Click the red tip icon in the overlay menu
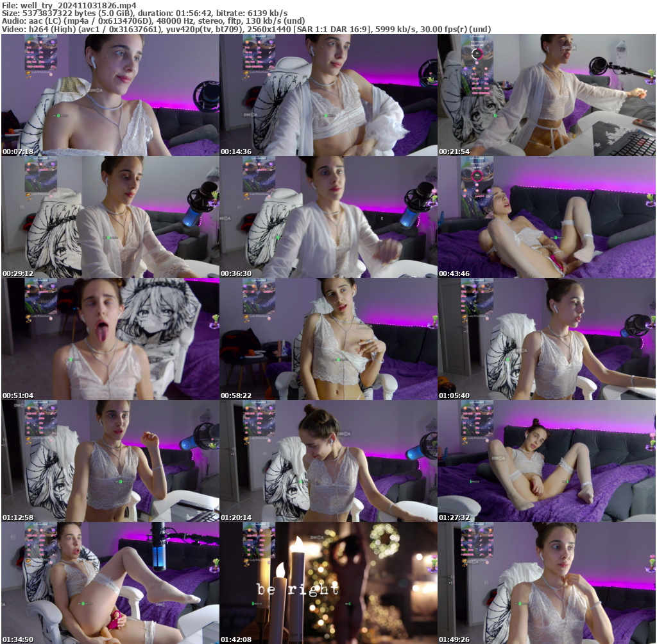This screenshot has height=644, width=657. coord(40,42)
